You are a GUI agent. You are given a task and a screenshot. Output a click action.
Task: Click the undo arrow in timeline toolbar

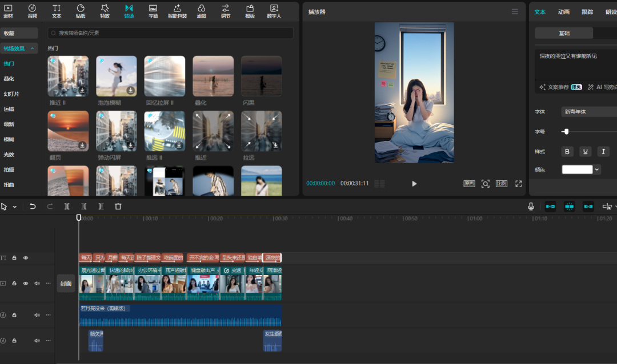(x=33, y=207)
